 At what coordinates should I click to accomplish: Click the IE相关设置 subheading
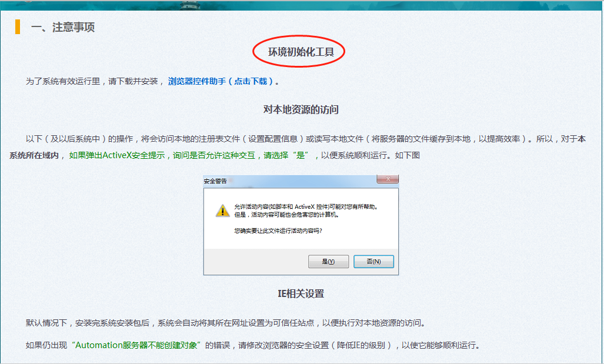coord(301,293)
